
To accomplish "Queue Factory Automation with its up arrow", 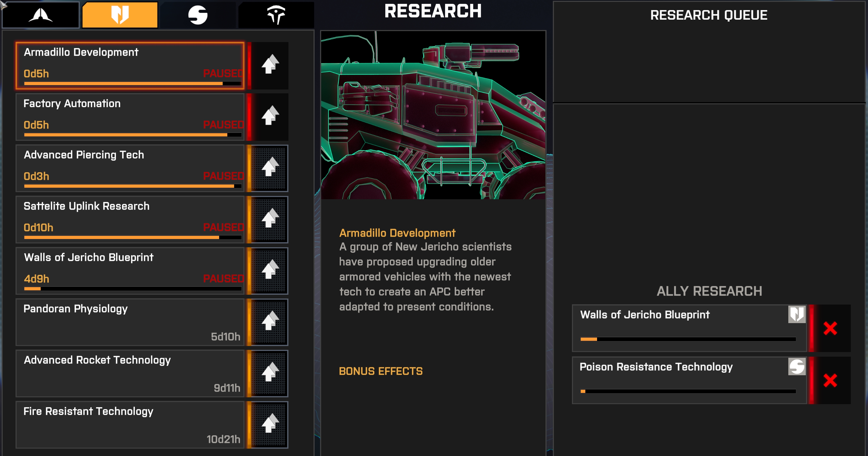I will coord(270,117).
